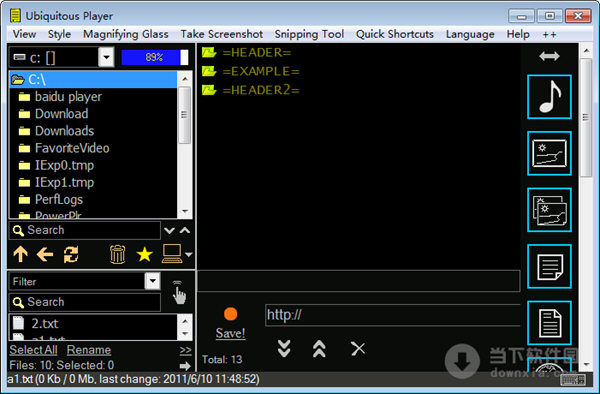Open the =EXAMPLE= playlist entry
The height and width of the screenshot is (394, 600).
pos(251,72)
